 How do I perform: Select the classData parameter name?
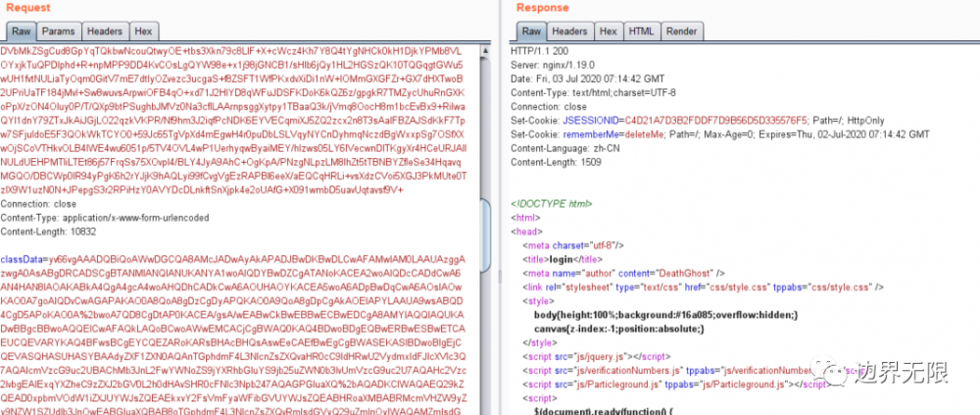tap(22, 259)
